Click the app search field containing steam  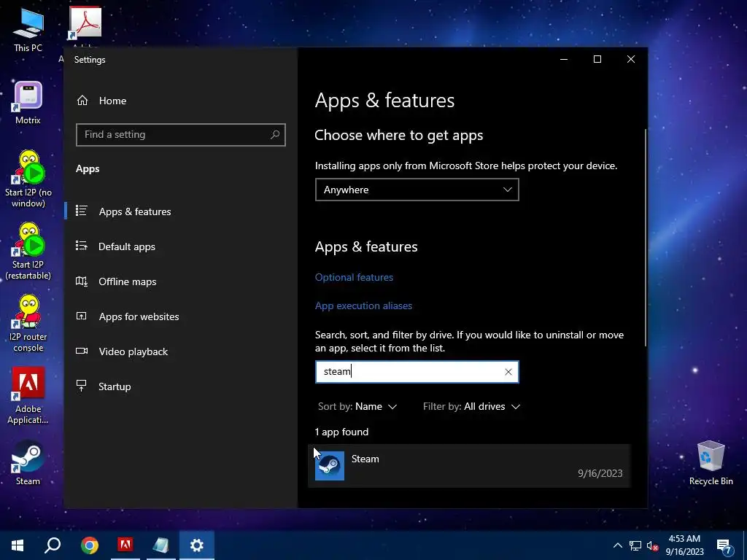pos(417,371)
